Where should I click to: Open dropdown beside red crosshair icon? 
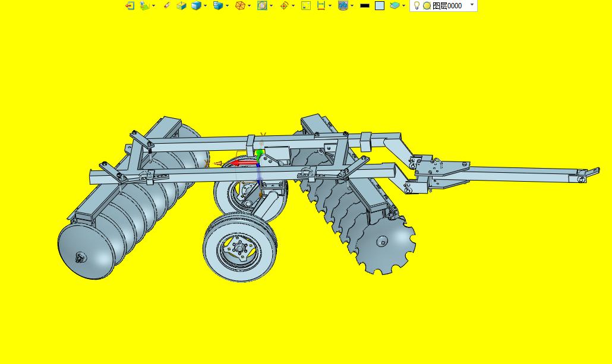click(x=293, y=5)
